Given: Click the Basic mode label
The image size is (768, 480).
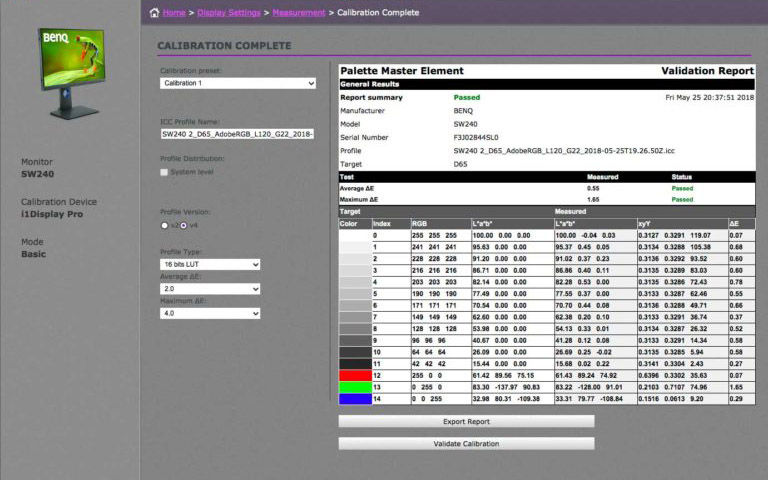Looking at the screenshot, I should click(x=33, y=254).
